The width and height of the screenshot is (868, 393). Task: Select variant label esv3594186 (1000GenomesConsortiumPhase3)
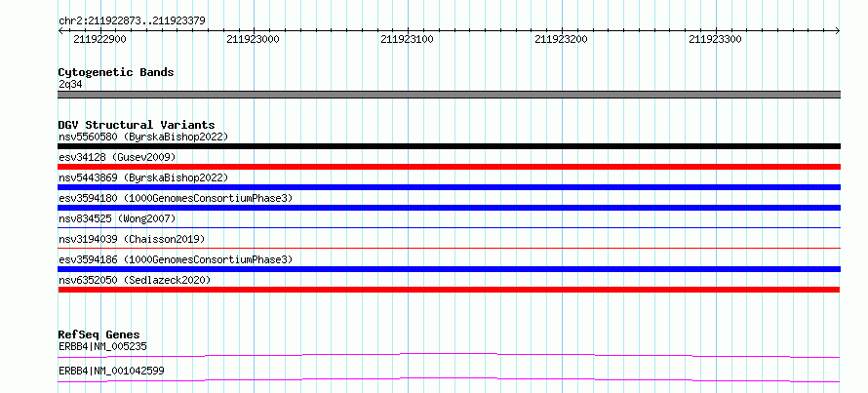point(176,259)
